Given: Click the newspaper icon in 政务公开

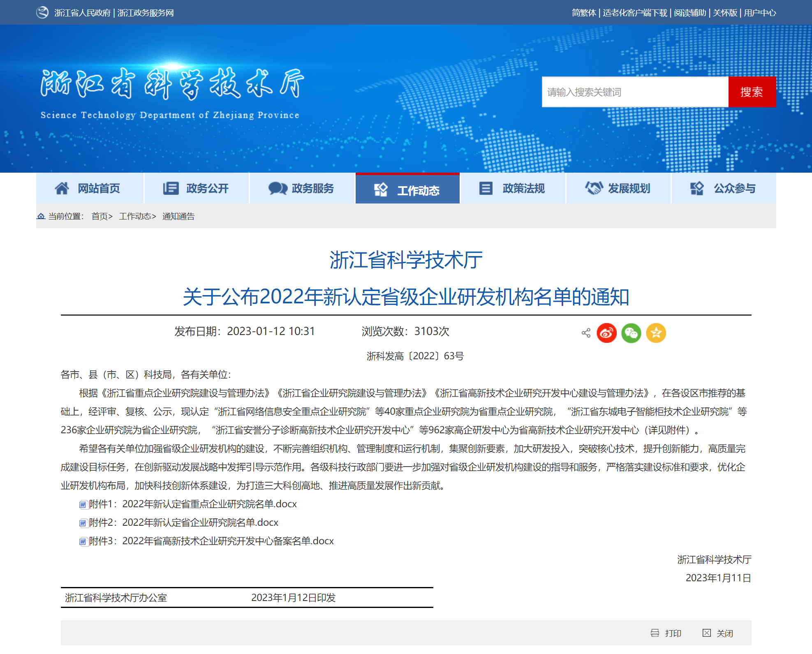Looking at the screenshot, I should point(171,188).
